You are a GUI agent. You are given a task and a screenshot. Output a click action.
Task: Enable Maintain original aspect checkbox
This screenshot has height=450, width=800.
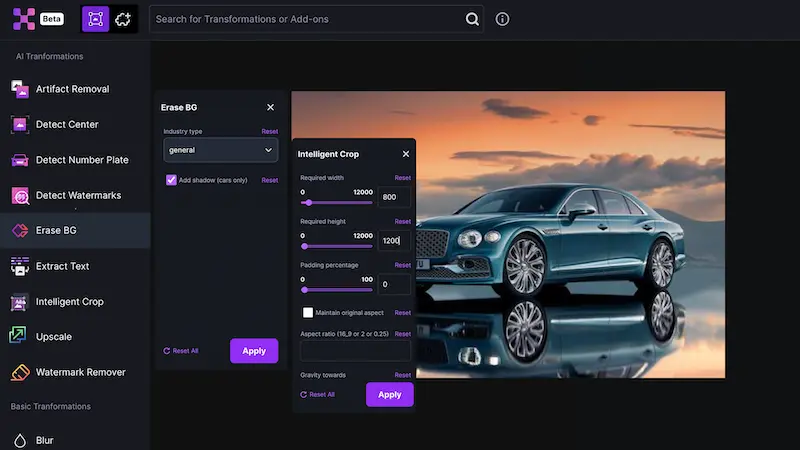point(308,312)
